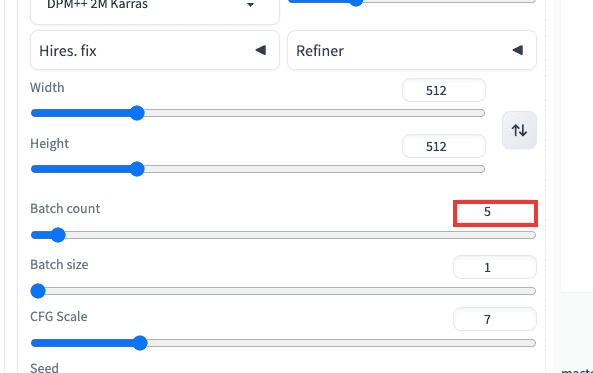Click the Hires. fix section label
This screenshot has width=593, height=373.
tap(68, 51)
